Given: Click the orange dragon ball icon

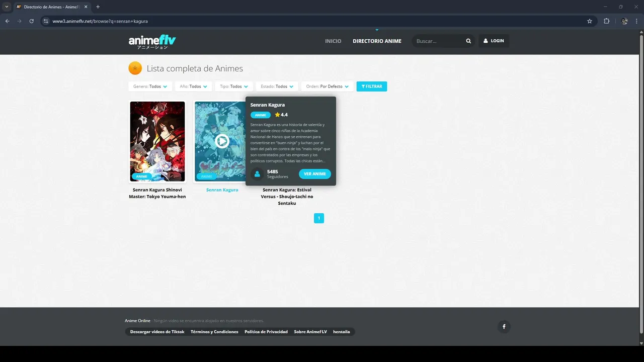Looking at the screenshot, I should (x=135, y=68).
